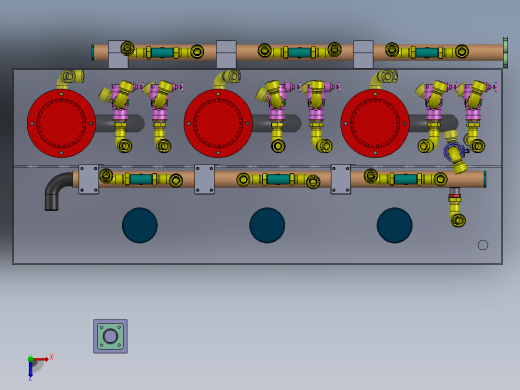Screen dimensions: 520x390
Task: Select middle teal section on upper pipe
Action: click(300, 53)
